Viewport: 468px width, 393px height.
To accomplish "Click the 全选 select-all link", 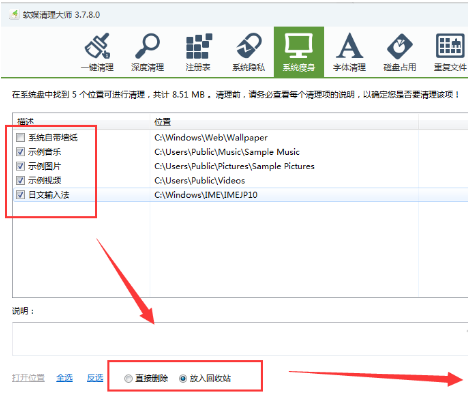I will click(64, 378).
